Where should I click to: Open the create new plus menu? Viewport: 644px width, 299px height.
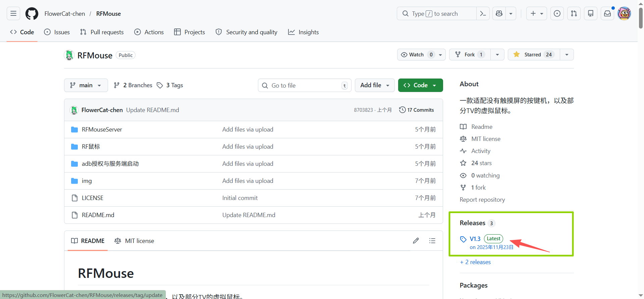pyautogui.click(x=537, y=13)
